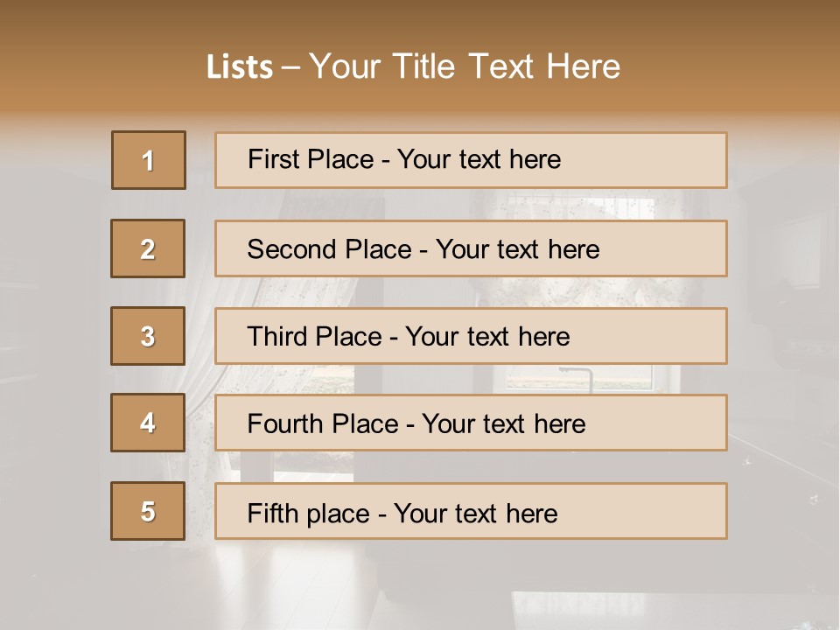Place cursor on the word "Third"

[x=275, y=337]
